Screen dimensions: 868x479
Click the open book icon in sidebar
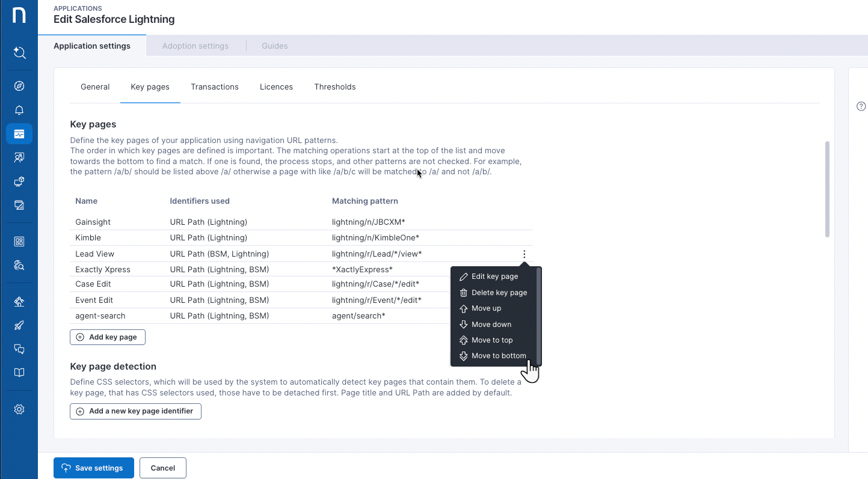[x=19, y=373]
